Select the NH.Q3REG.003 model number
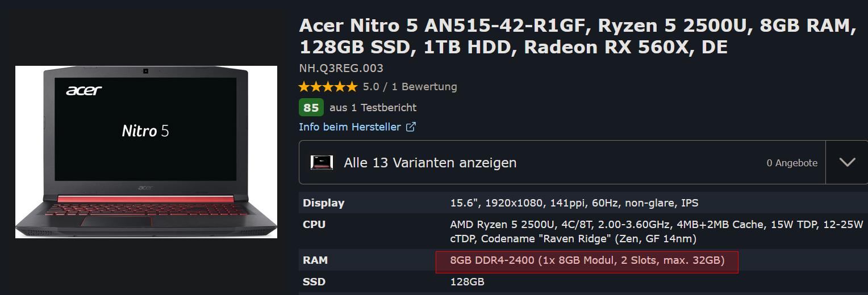The width and height of the screenshot is (868, 295). click(x=341, y=69)
